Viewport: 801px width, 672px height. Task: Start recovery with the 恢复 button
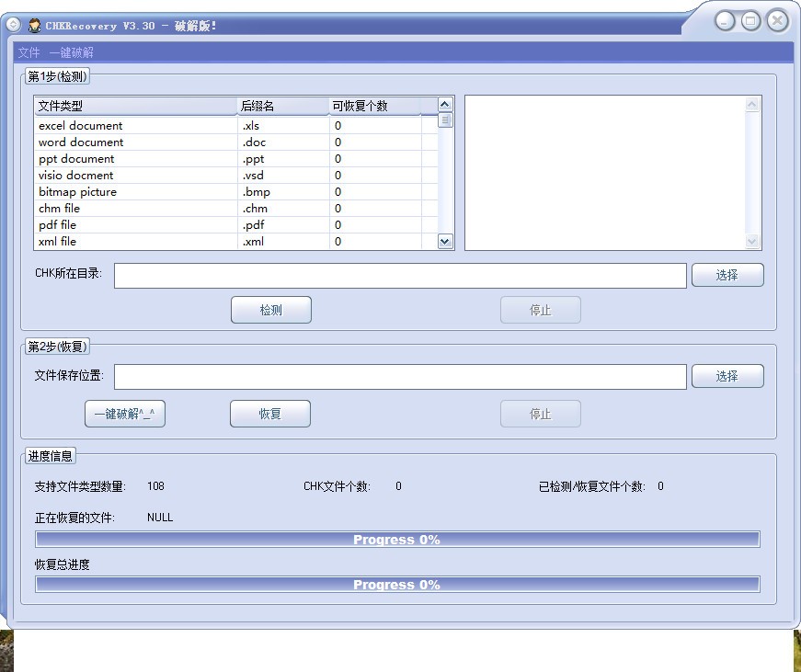pyautogui.click(x=270, y=414)
